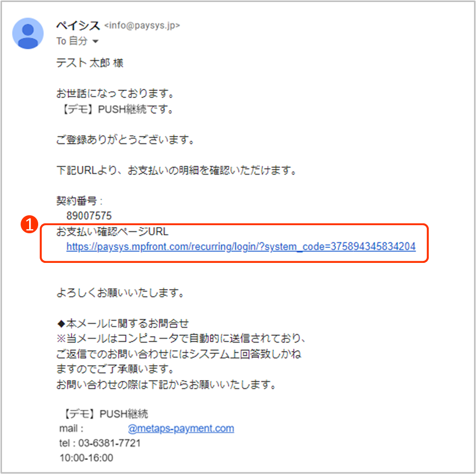Click the お支払い確認ページURL label
The image size is (476, 474).
coord(112,231)
